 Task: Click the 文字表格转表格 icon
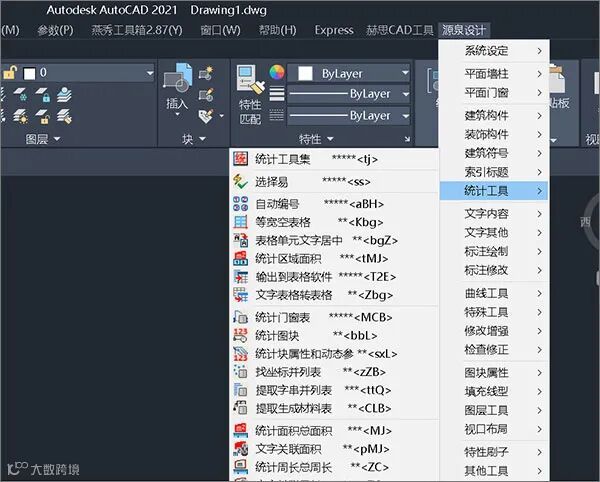point(240,295)
